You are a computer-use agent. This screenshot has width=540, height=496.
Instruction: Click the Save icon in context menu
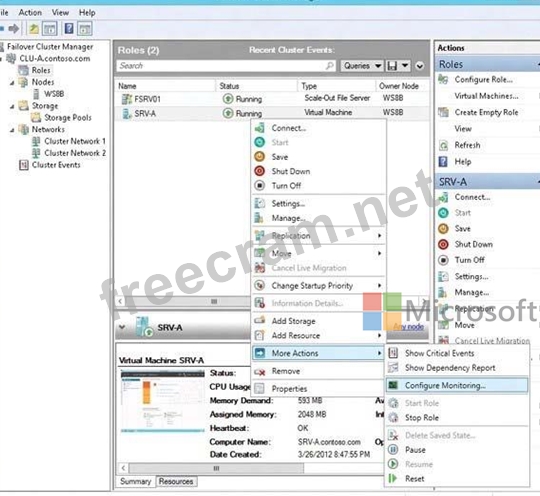[259, 157]
